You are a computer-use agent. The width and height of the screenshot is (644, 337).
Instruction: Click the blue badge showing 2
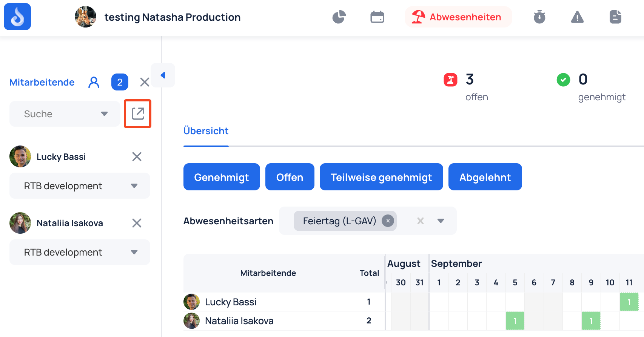point(120,82)
